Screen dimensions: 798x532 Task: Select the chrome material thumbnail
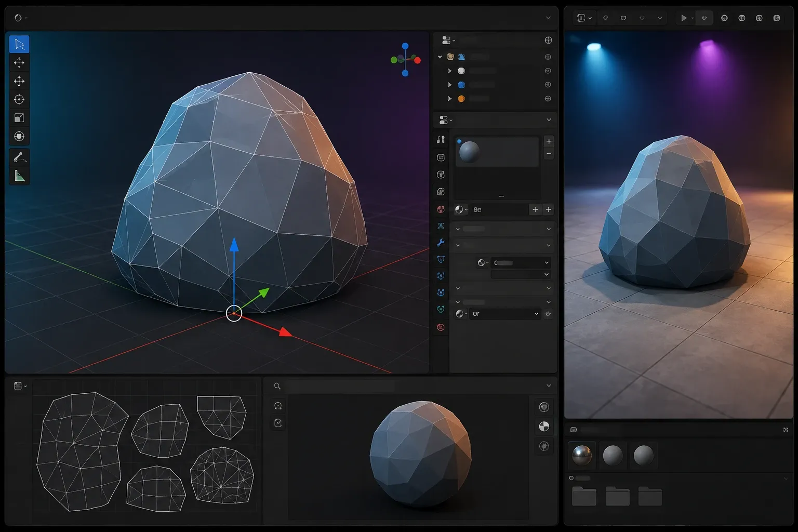(582, 455)
